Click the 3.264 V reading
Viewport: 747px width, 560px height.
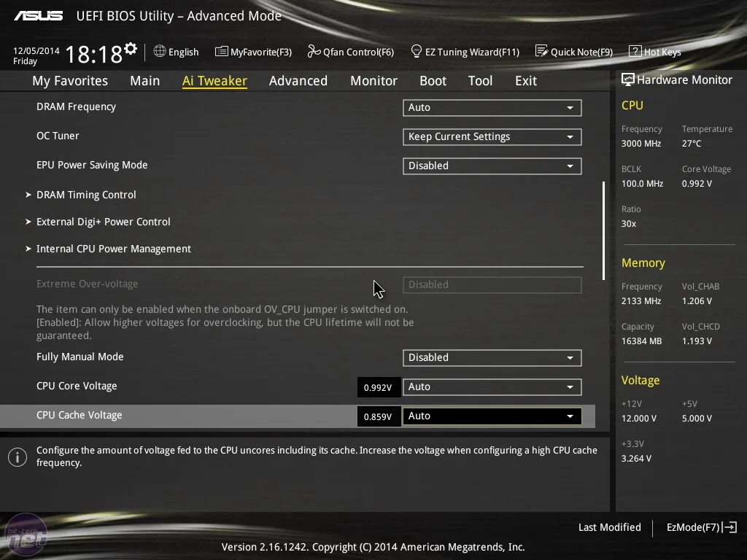tap(636, 458)
